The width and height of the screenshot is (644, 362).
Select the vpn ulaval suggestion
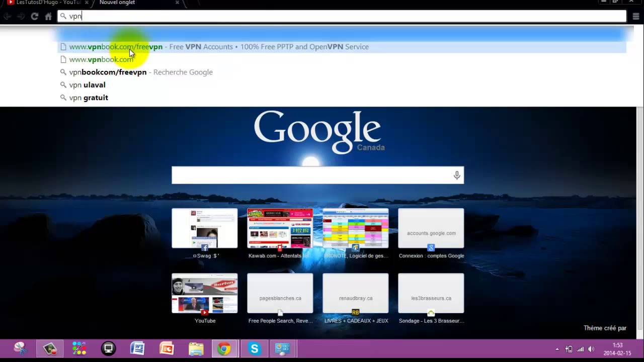(342, 85)
